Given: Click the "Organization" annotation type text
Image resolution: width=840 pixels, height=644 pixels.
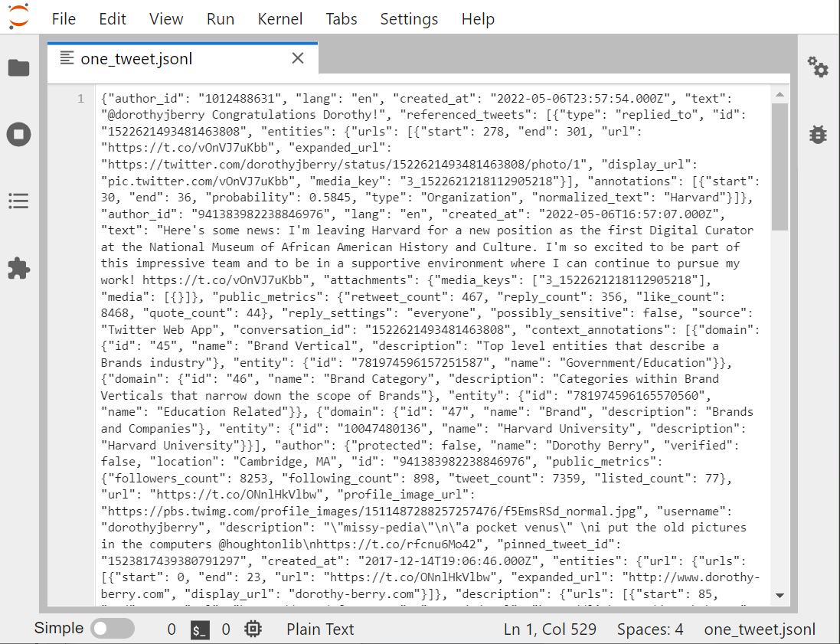Looking at the screenshot, I should click(469, 198).
